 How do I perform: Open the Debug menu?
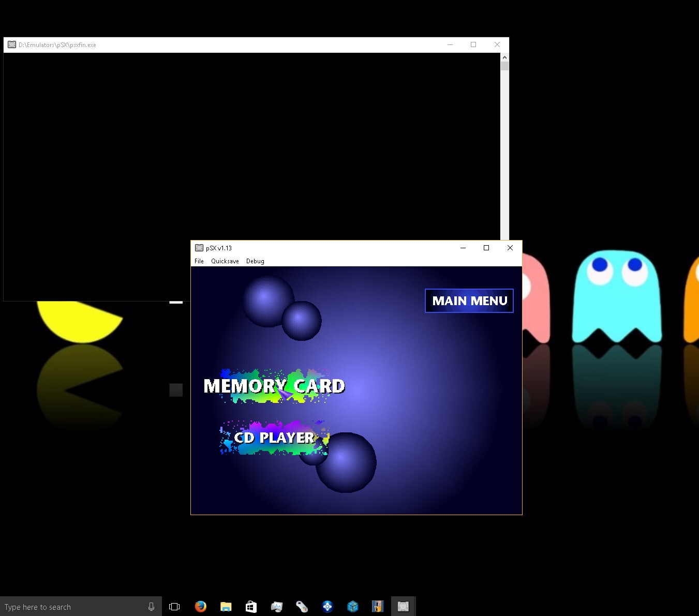[x=255, y=261]
